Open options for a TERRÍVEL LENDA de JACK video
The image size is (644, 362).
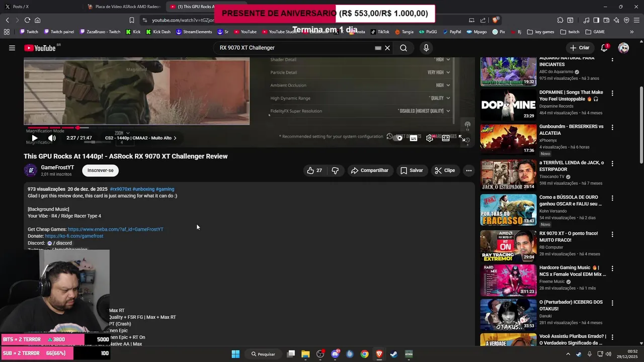pos(612,164)
